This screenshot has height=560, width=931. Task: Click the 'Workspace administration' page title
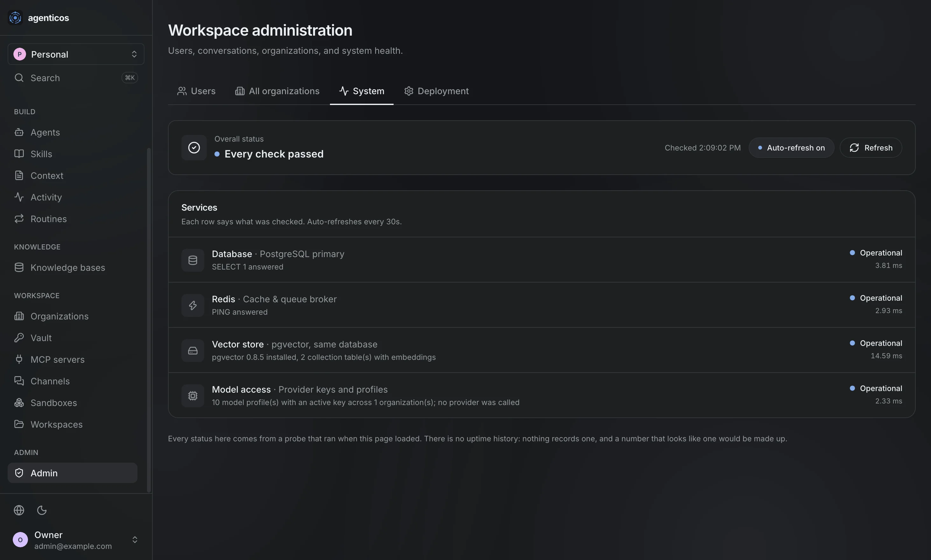tap(260, 30)
